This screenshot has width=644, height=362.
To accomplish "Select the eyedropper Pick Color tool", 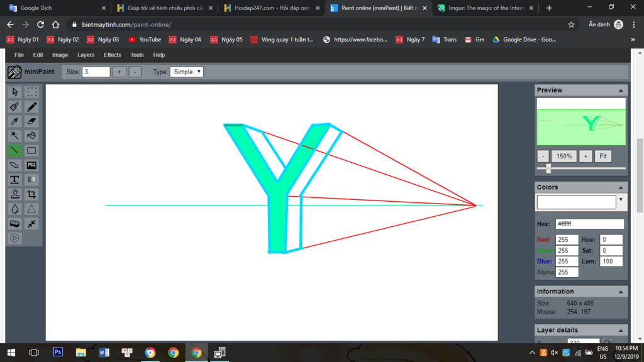I will (x=15, y=121).
